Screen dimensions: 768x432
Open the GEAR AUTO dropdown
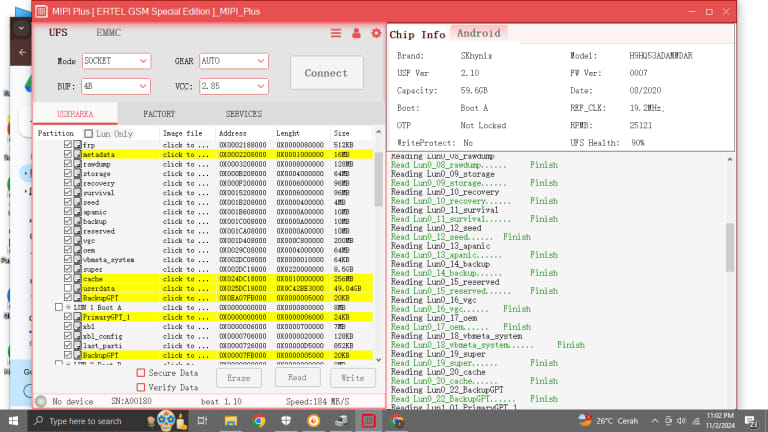234,61
